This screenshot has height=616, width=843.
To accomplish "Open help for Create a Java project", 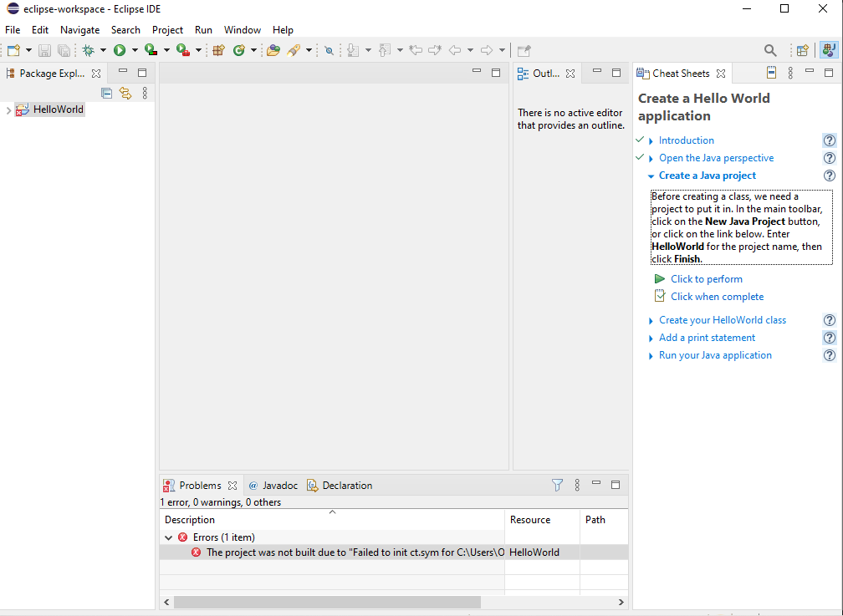I will point(830,176).
